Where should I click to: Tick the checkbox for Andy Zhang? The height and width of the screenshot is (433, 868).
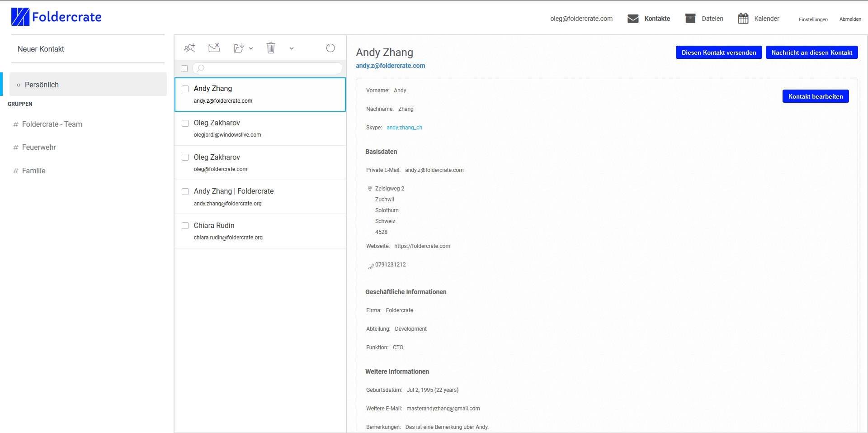point(185,89)
